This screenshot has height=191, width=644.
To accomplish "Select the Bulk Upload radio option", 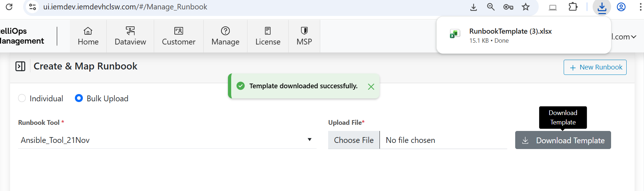I will [79, 98].
